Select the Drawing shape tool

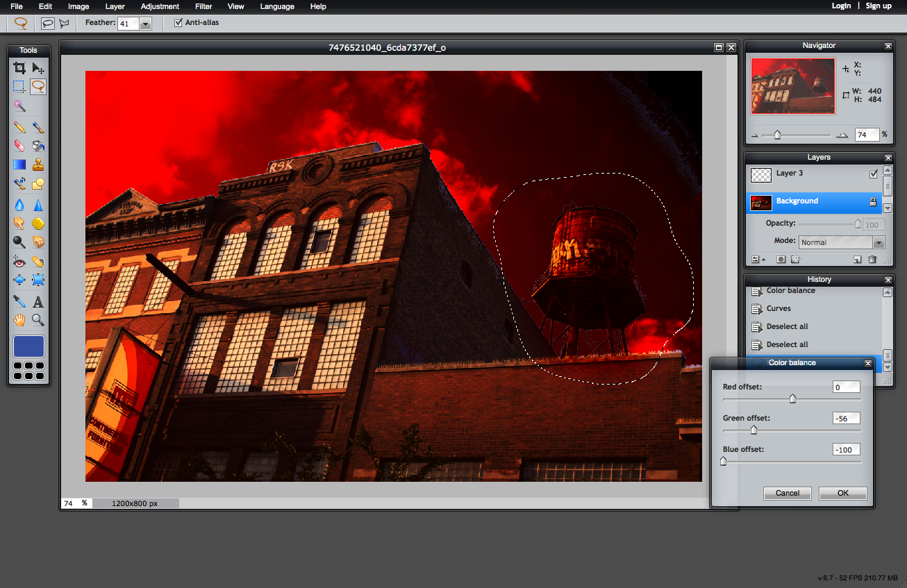(38, 183)
